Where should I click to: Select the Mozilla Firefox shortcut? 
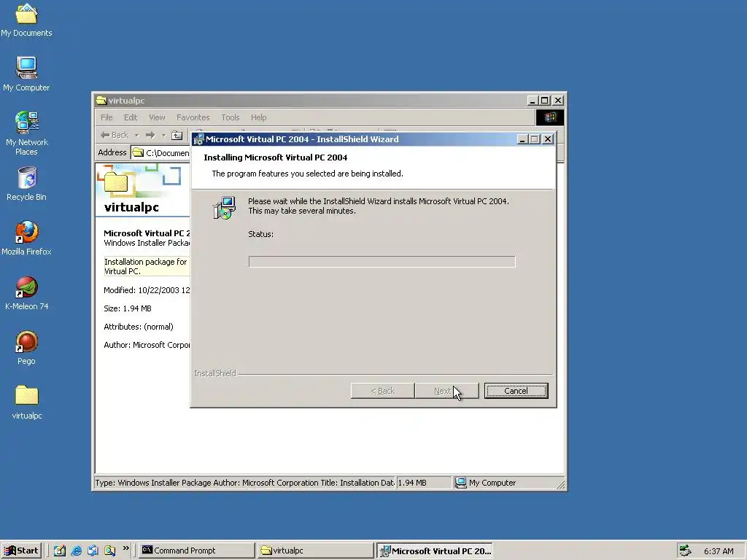(x=26, y=238)
